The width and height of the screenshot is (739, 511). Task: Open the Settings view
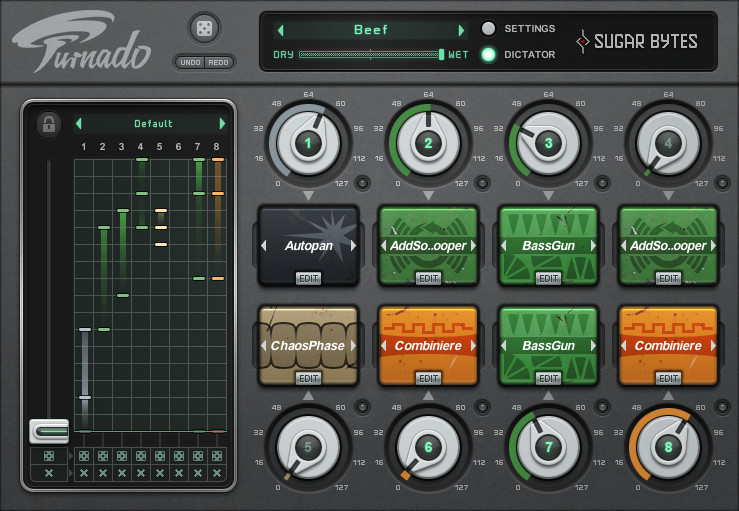pos(488,29)
